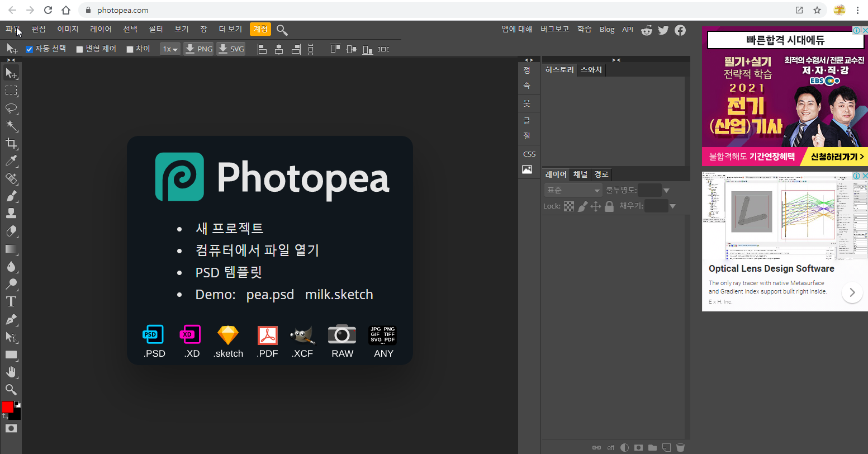Open the Facebook icon link
Screen dimensions: 868x454
coord(680,30)
